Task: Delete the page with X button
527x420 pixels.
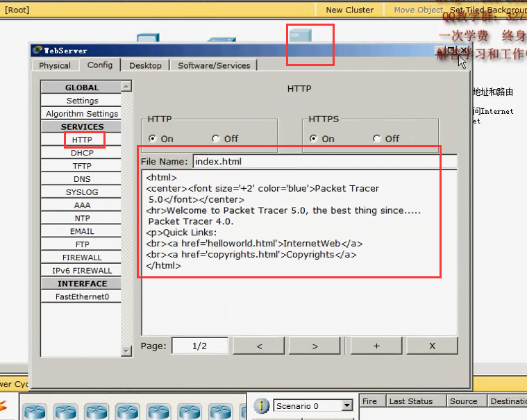Action: [x=432, y=346]
